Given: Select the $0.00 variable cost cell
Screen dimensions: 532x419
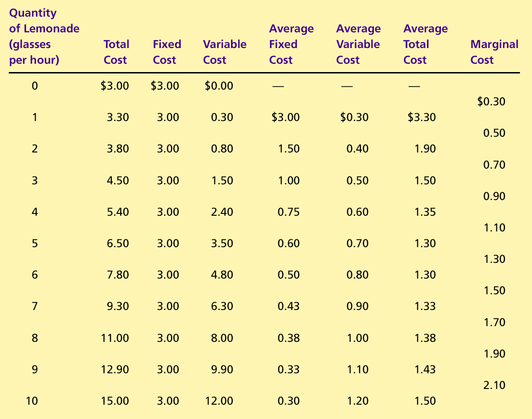Looking at the screenshot, I should tap(219, 86).
